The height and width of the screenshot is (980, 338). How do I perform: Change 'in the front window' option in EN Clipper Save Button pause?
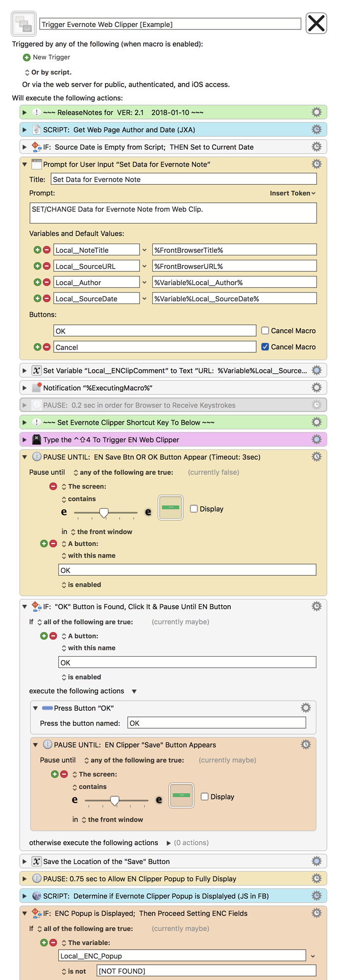tap(112, 819)
